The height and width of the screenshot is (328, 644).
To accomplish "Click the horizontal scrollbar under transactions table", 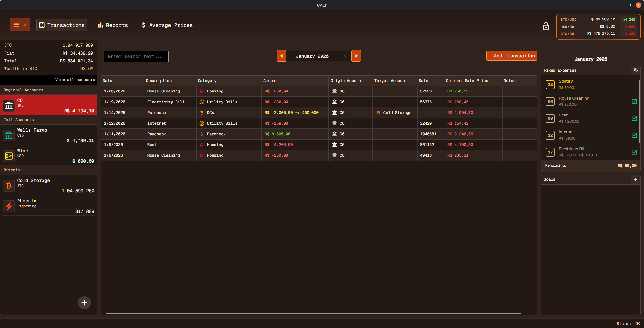I will pyautogui.click(x=313, y=314).
